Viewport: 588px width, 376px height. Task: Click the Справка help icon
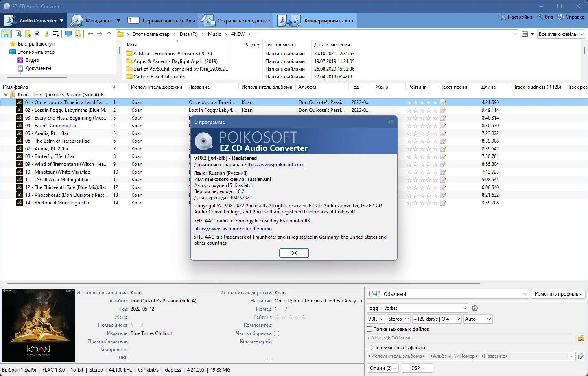tap(561, 17)
